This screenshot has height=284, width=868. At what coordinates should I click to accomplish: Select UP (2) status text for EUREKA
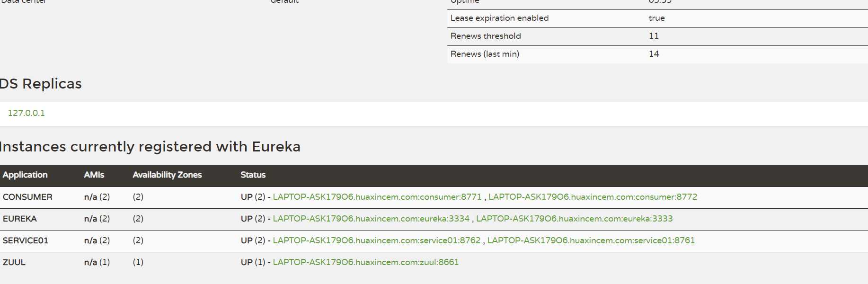(x=253, y=219)
